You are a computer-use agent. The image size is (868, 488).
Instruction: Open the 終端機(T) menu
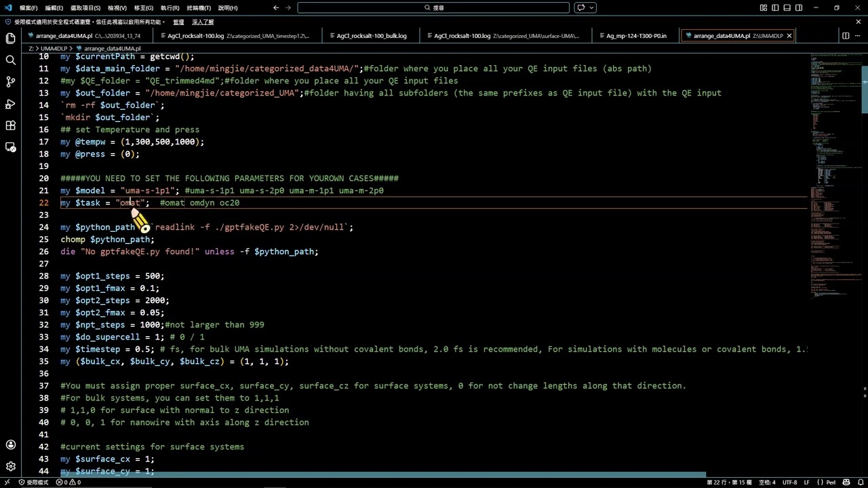point(198,7)
